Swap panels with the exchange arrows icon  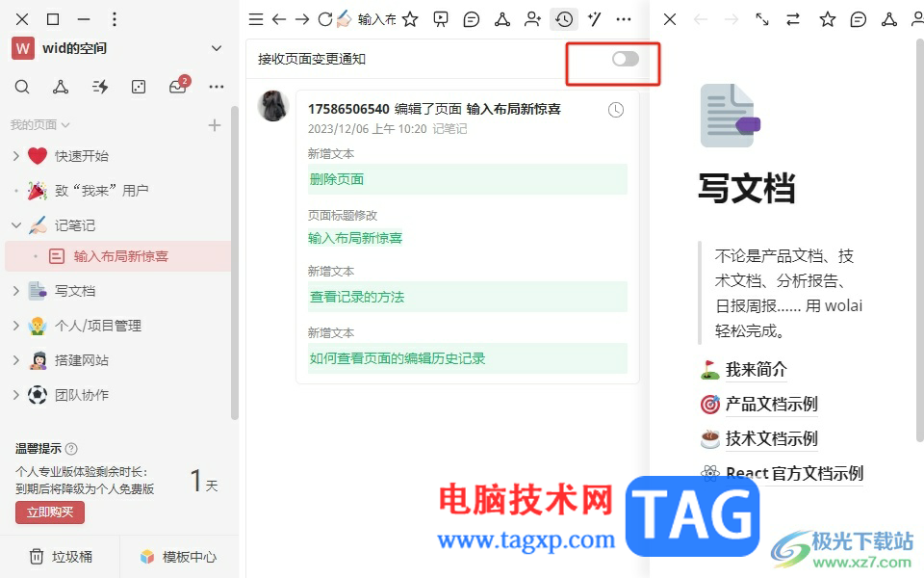pyautogui.click(x=793, y=19)
